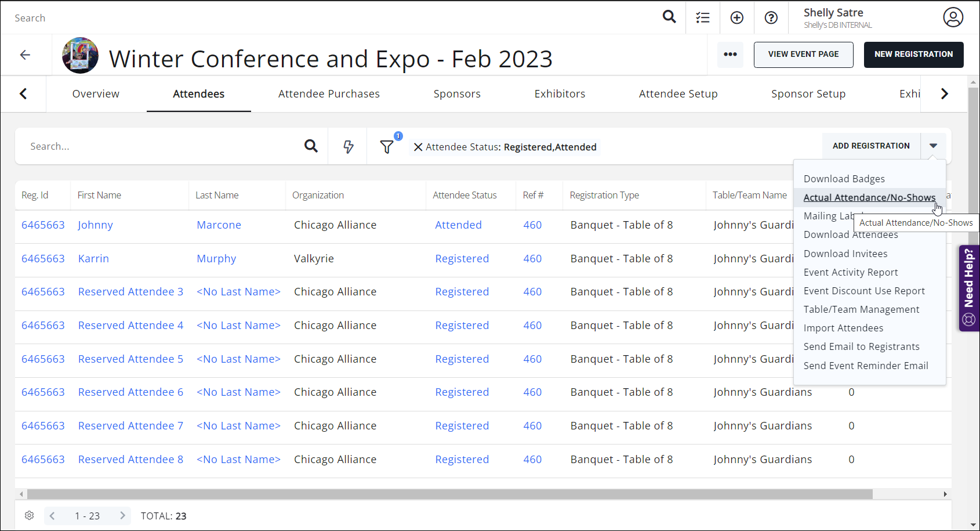Click in the attendee Search field

[162, 147]
